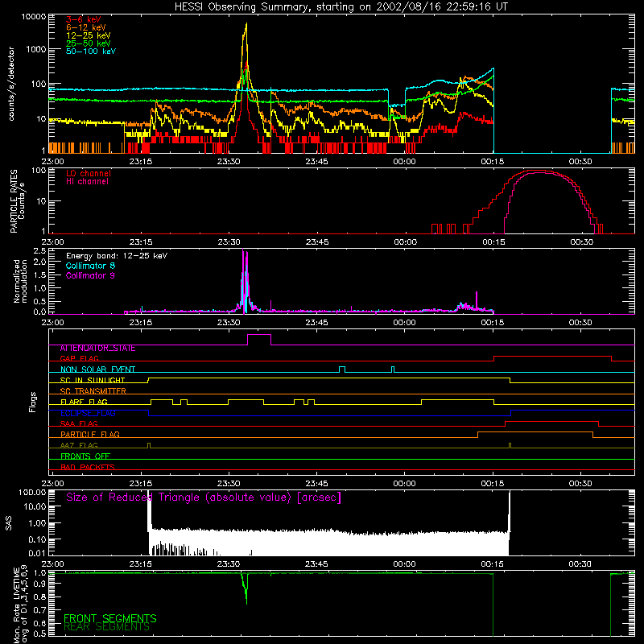The image size is (644, 644).
Task: Click the SAS axis label
Action: 9,523
